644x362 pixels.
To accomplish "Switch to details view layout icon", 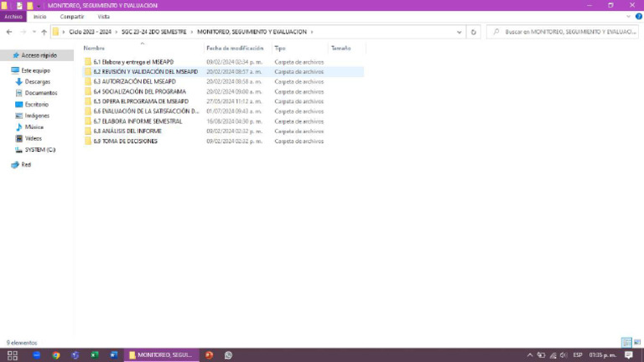I will coord(626,342).
